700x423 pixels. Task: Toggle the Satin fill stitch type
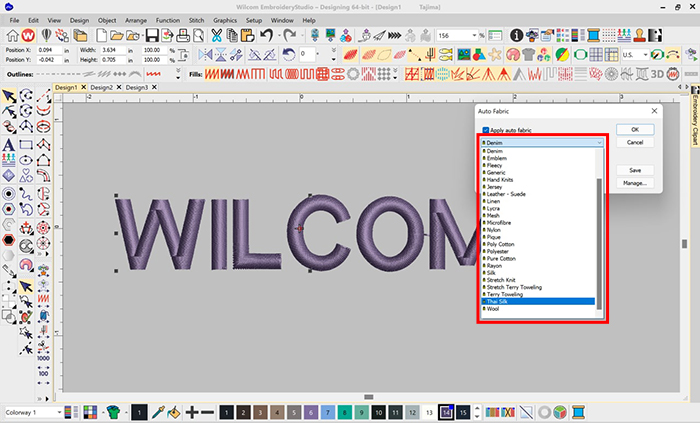212,74
